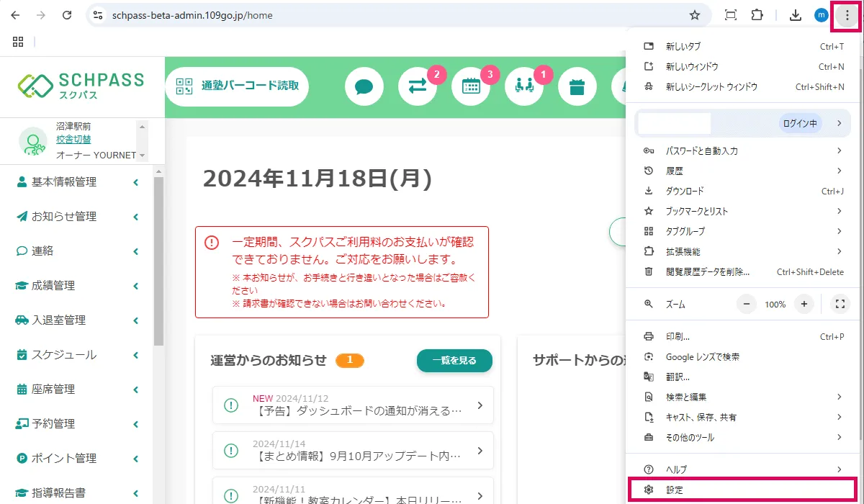Expand スケジュール in the sidebar
This screenshot has width=864, height=504.
pyautogui.click(x=77, y=355)
